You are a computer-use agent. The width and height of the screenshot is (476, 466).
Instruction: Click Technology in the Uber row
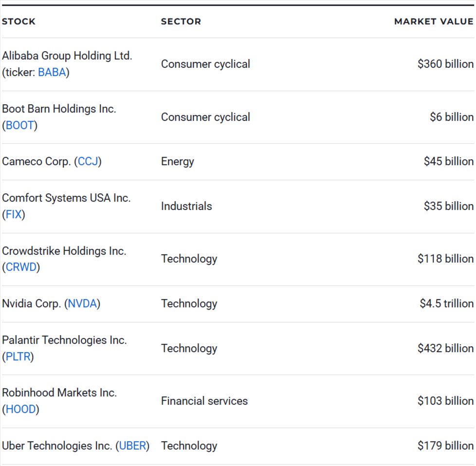[x=189, y=446]
